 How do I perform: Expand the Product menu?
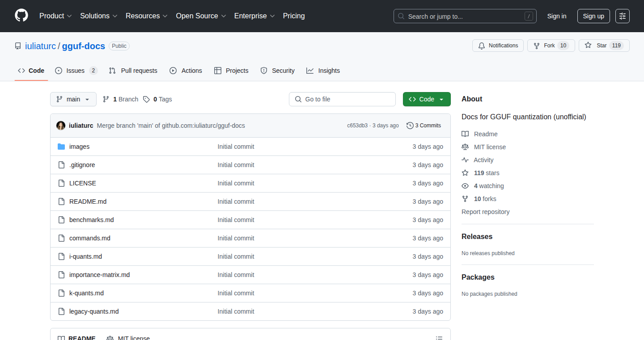55,16
